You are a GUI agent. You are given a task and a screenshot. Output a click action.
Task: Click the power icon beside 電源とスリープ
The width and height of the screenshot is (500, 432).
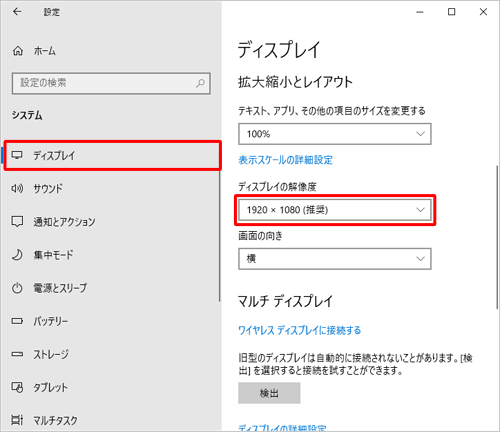pos(17,288)
